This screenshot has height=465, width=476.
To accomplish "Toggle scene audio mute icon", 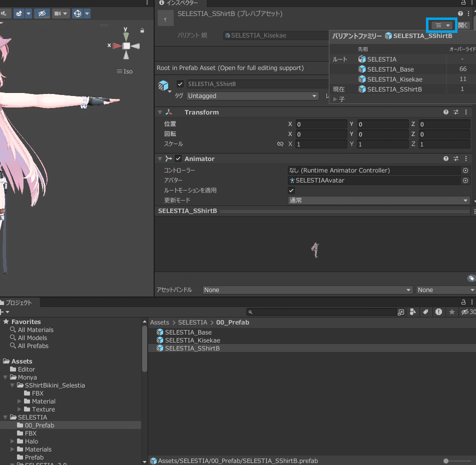I will pos(5,13).
